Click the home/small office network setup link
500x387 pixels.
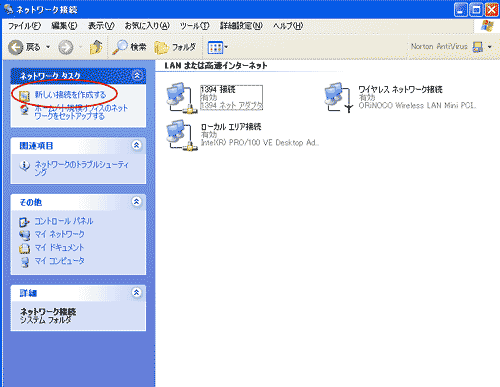(81, 112)
